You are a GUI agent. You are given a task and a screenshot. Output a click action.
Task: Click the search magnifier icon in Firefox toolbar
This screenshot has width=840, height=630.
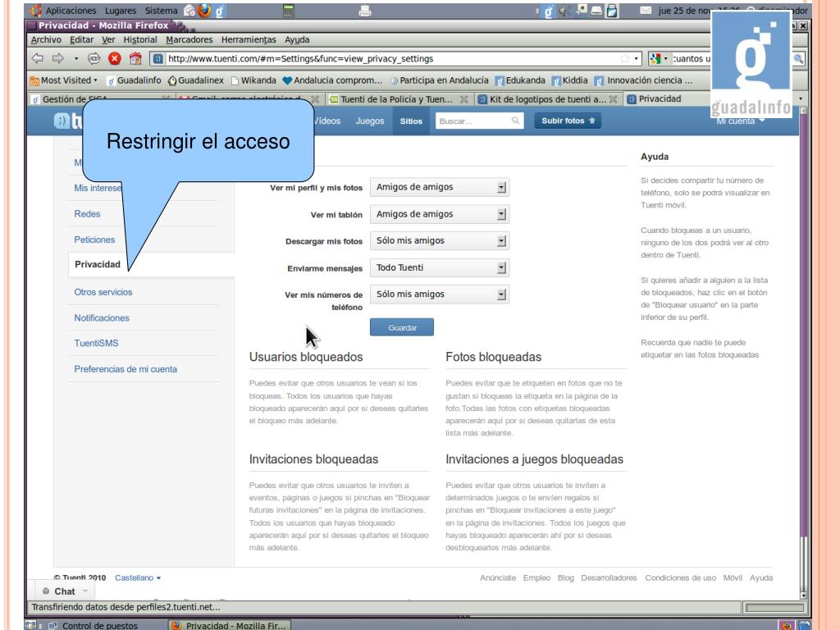[798, 58]
